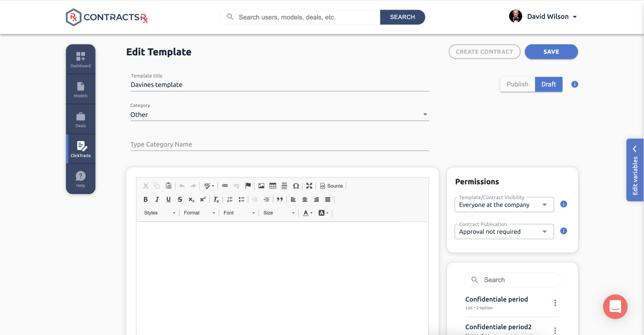Open Deals in the sidebar
The height and width of the screenshot is (335, 644).
[x=81, y=120]
